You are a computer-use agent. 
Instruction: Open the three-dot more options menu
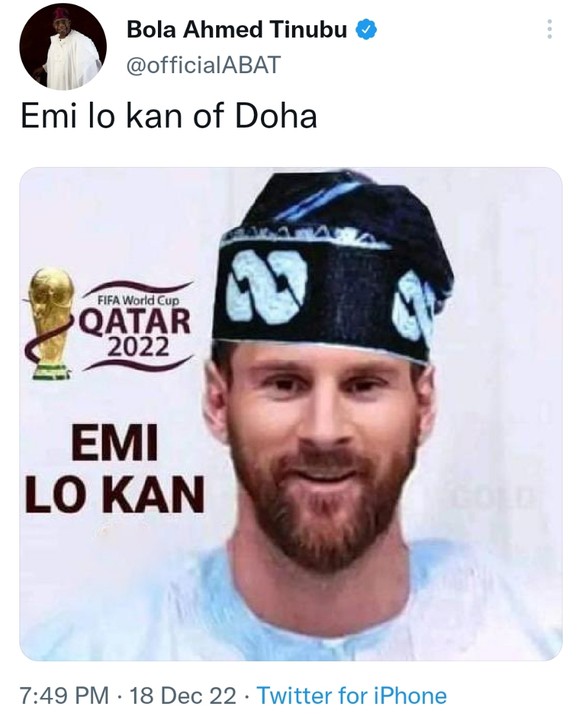[549, 30]
